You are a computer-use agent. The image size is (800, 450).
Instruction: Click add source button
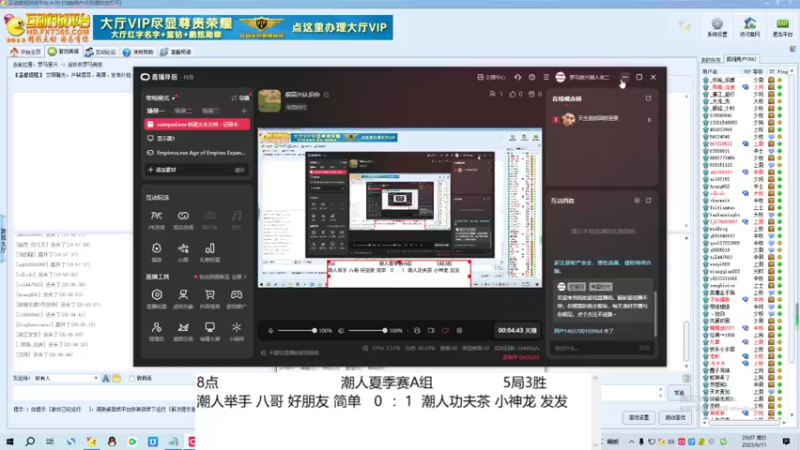coord(161,170)
